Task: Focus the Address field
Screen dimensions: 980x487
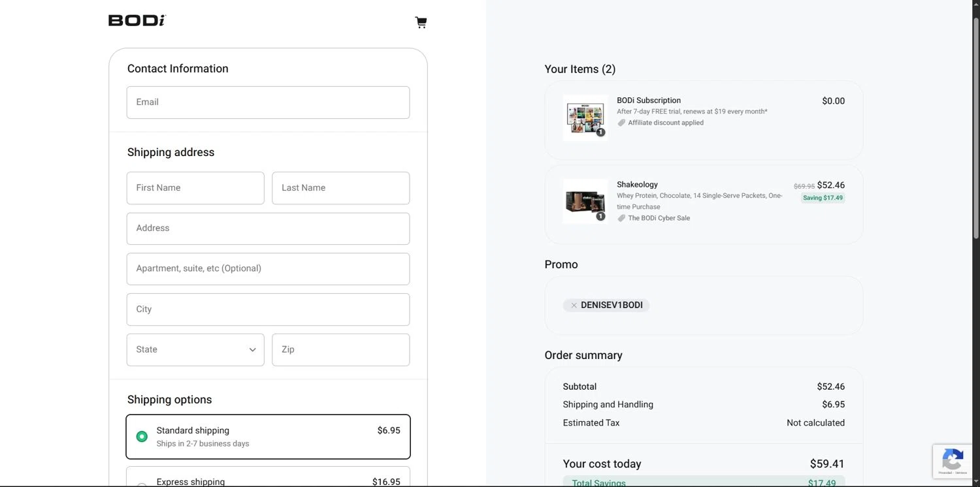Action: (268, 228)
